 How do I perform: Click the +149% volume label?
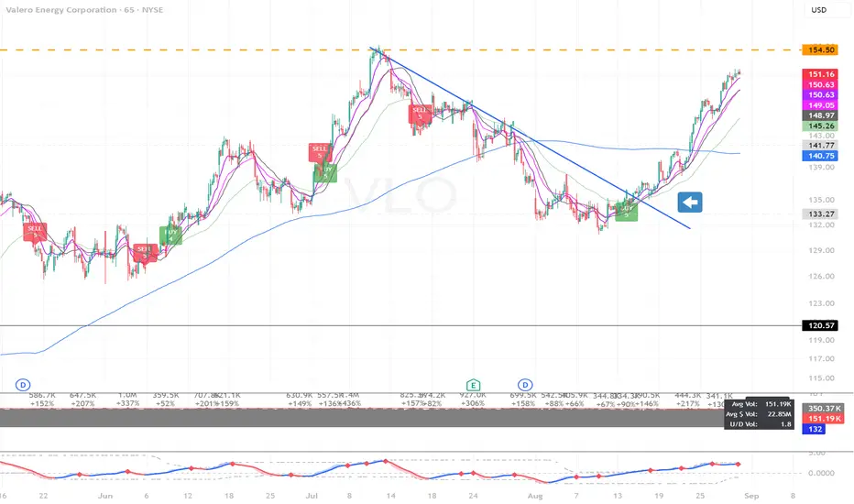300,404
